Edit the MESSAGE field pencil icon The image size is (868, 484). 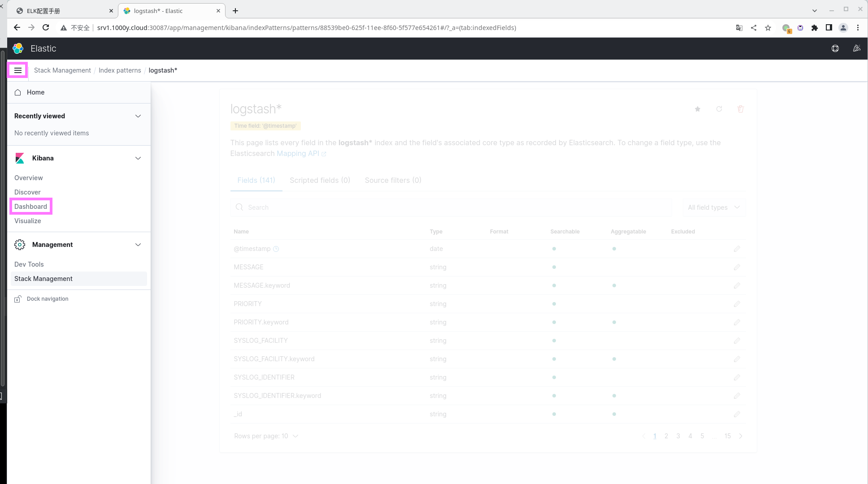(737, 267)
